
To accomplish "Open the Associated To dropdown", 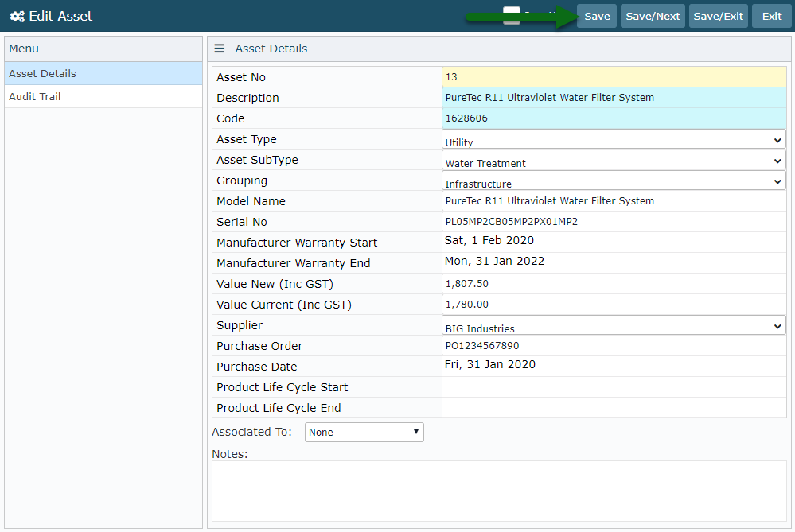I will point(364,432).
